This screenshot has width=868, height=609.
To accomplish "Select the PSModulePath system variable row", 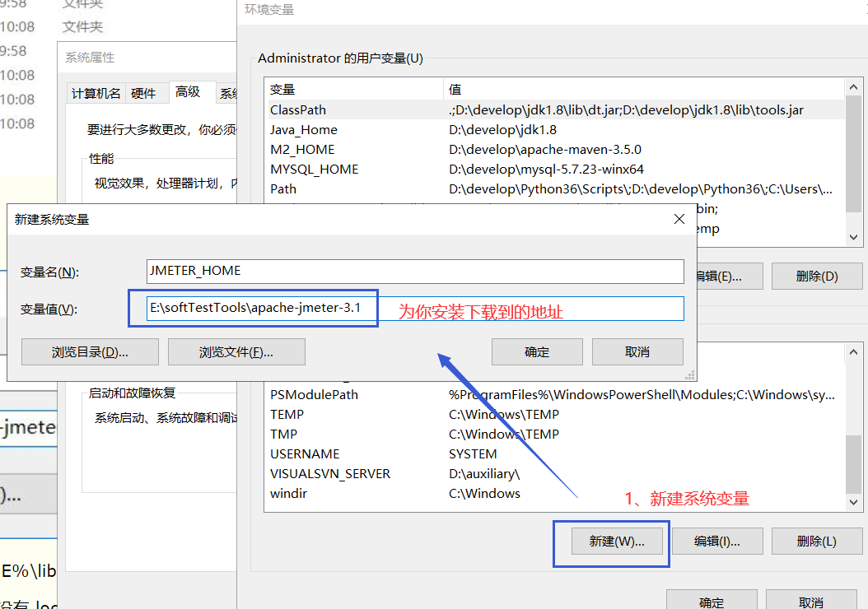I will click(x=557, y=394).
